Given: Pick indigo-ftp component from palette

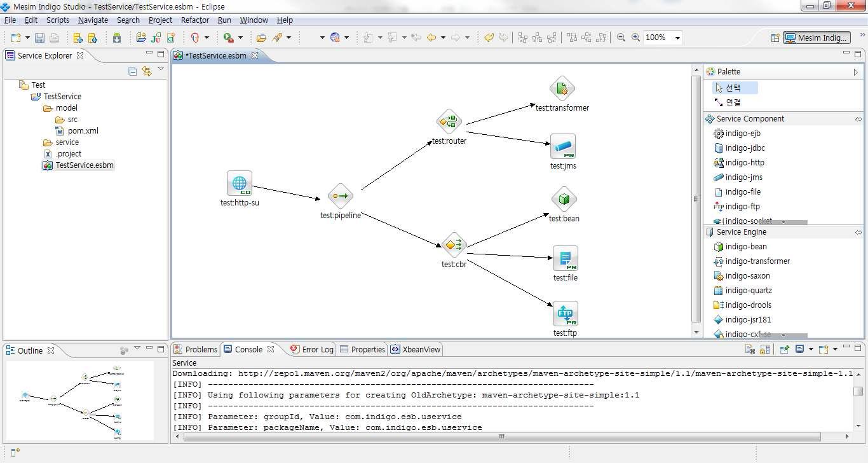Looking at the screenshot, I should (x=736, y=207).
